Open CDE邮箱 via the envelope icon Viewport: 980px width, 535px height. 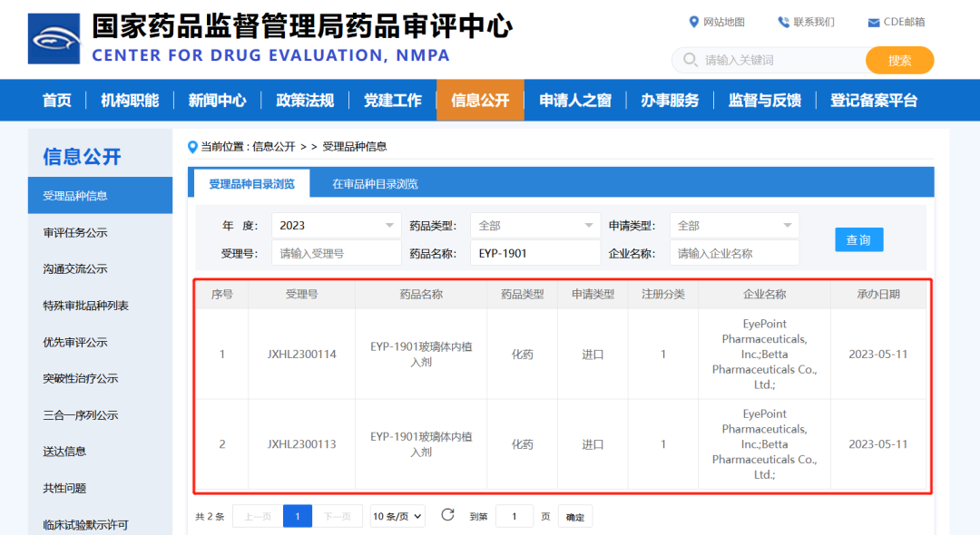pos(874,22)
